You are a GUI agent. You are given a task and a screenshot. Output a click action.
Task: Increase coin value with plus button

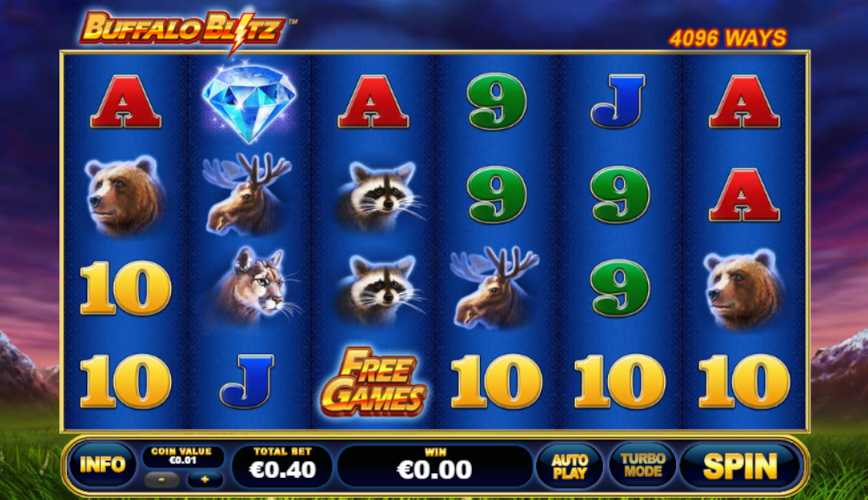pyautogui.click(x=204, y=480)
